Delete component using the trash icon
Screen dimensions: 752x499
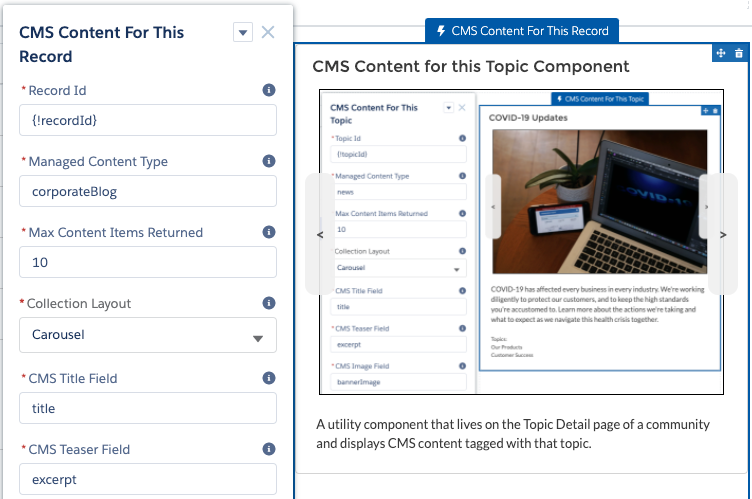738,52
